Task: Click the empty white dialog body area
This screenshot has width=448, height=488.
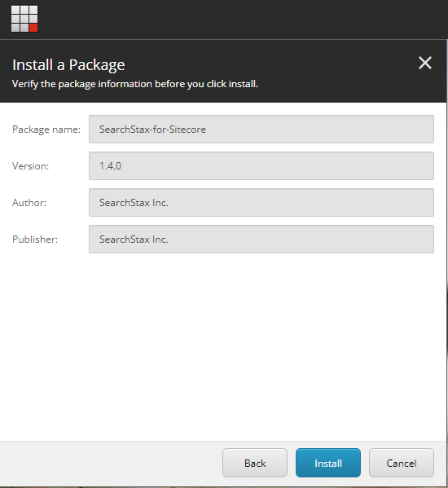Action: click(223, 345)
